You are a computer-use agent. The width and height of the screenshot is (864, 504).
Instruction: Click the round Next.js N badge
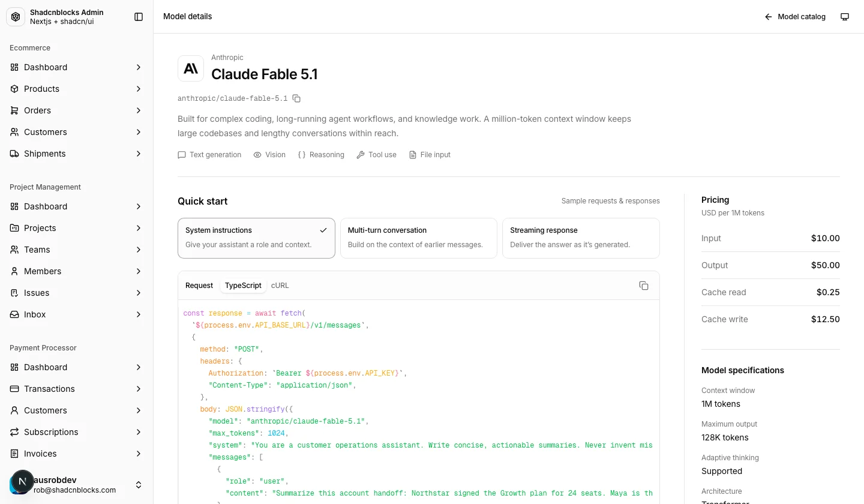[x=23, y=481]
